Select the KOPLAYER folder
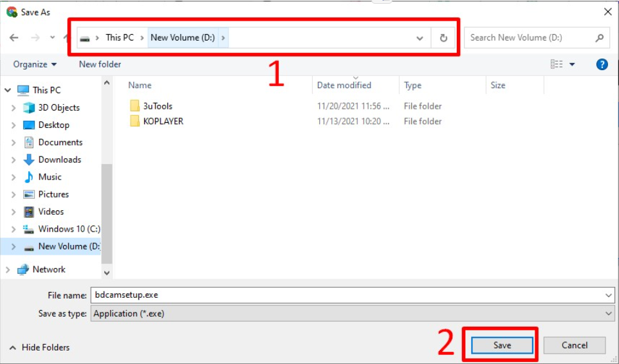 (x=163, y=121)
